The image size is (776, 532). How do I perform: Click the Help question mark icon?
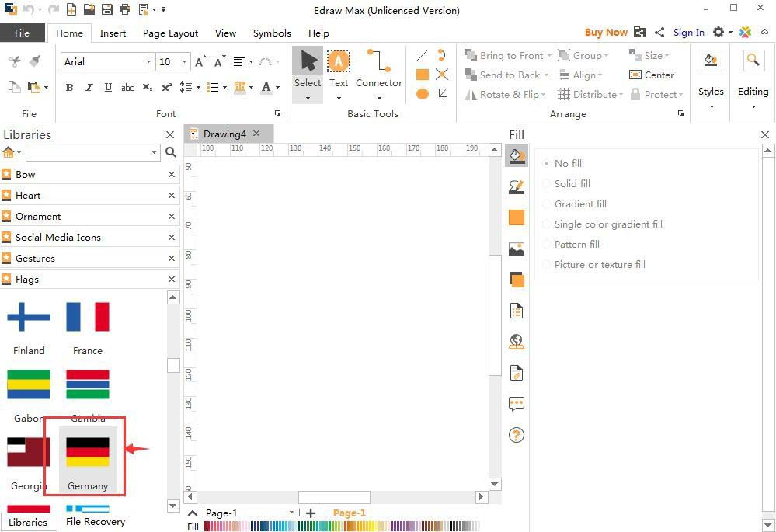[517, 435]
